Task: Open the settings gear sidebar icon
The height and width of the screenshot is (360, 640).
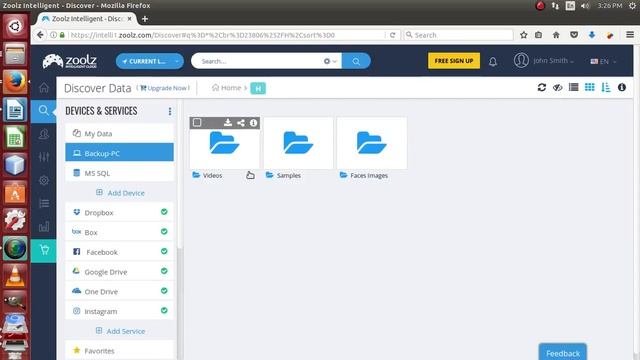Action: (44, 180)
